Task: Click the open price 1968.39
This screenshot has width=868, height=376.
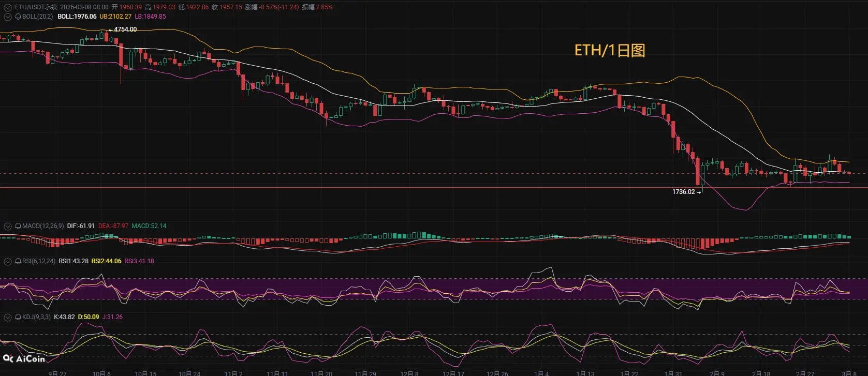Action: click(x=130, y=7)
